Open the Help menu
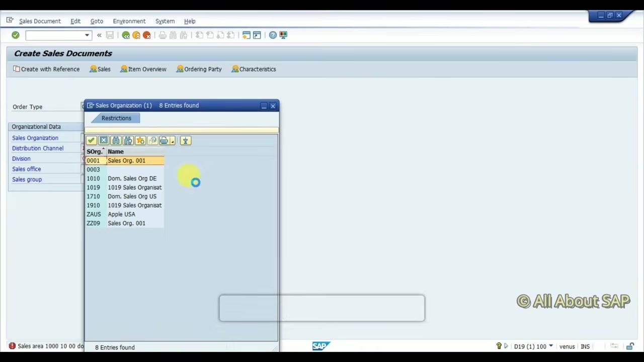644x362 pixels. click(x=190, y=21)
